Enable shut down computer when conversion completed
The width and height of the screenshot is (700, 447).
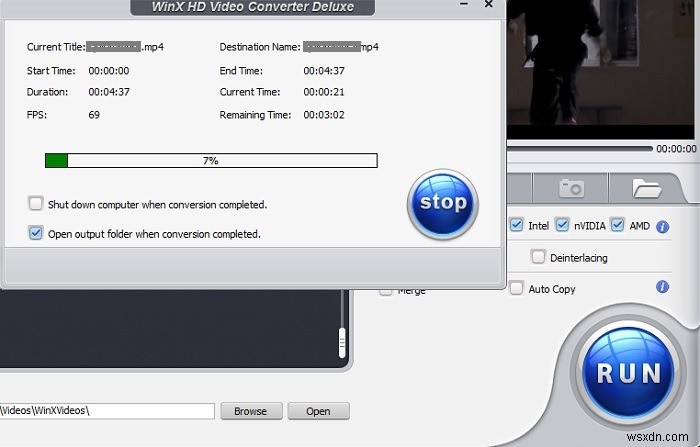(36, 204)
